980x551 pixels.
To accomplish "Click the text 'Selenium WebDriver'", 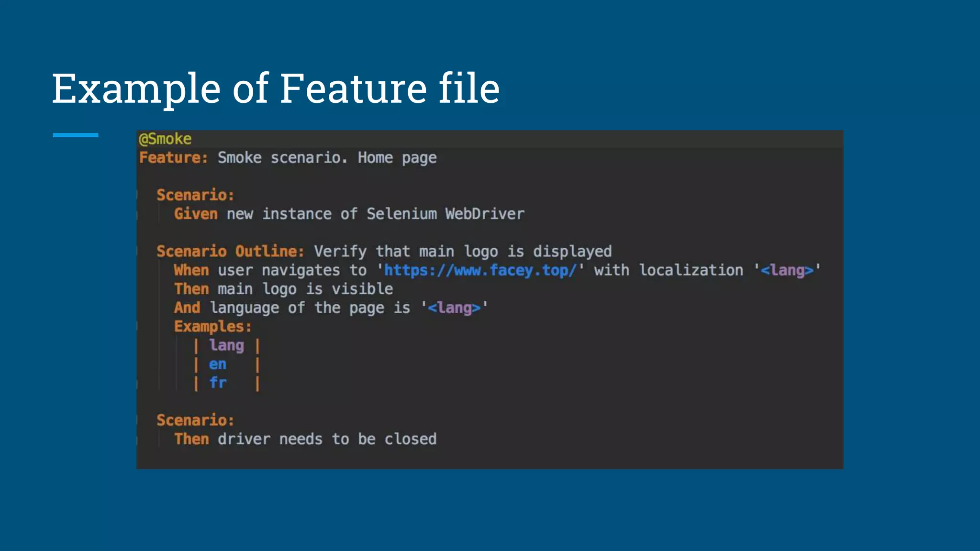I will click(x=445, y=214).
